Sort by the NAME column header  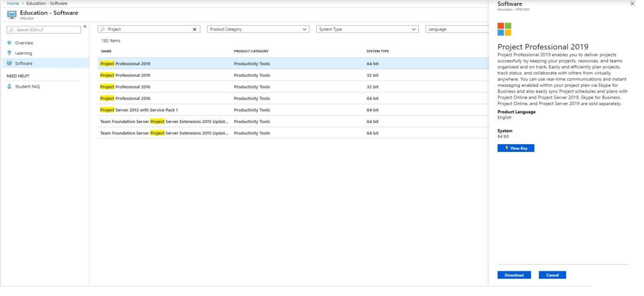[x=106, y=51]
